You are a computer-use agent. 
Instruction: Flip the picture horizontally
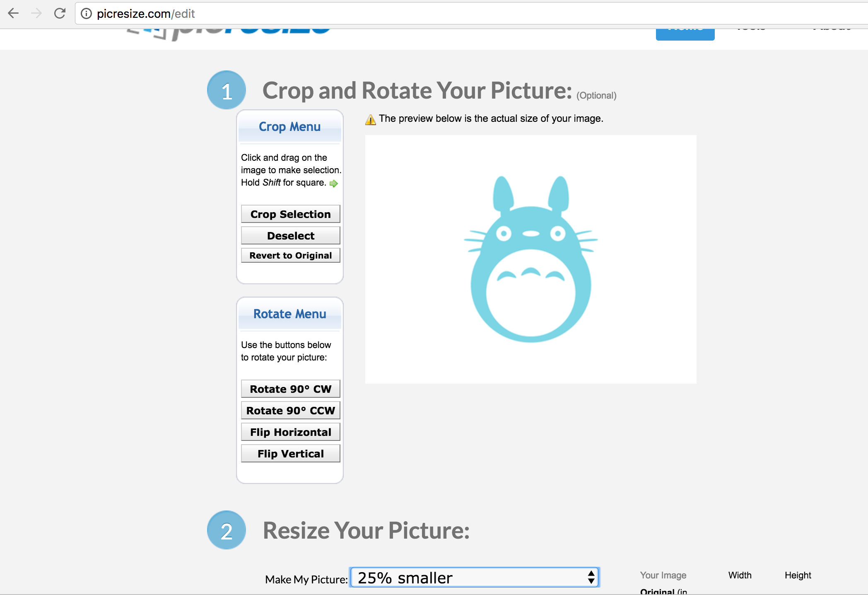tap(290, 432)
